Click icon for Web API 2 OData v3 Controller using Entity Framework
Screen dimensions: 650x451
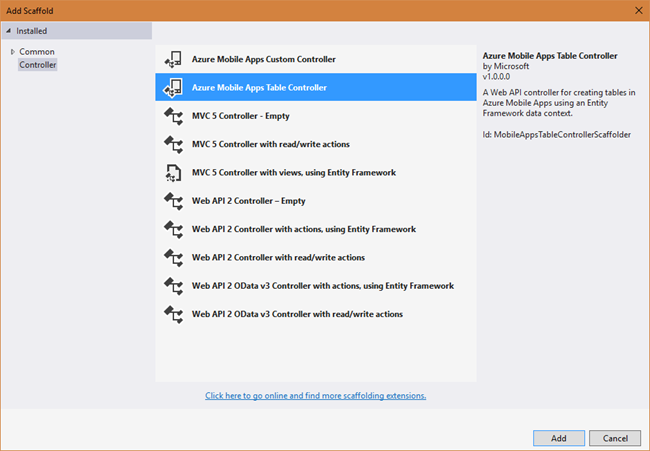click(173, 286)
